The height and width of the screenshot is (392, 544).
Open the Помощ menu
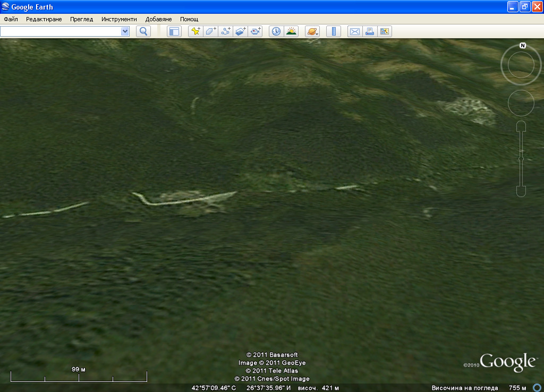pos(189,19)
